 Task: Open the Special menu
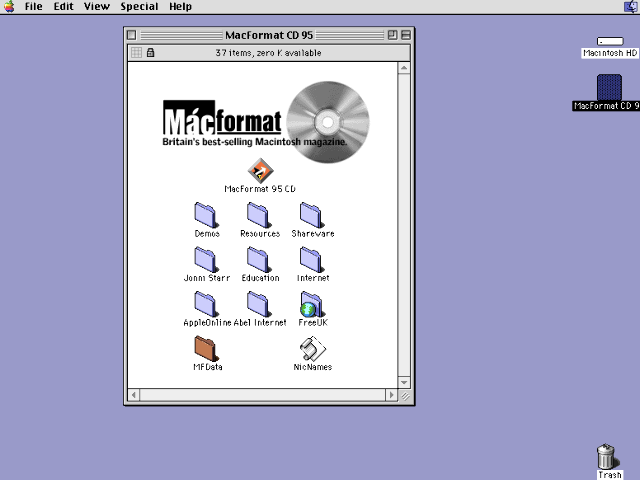tap(139, 7)
